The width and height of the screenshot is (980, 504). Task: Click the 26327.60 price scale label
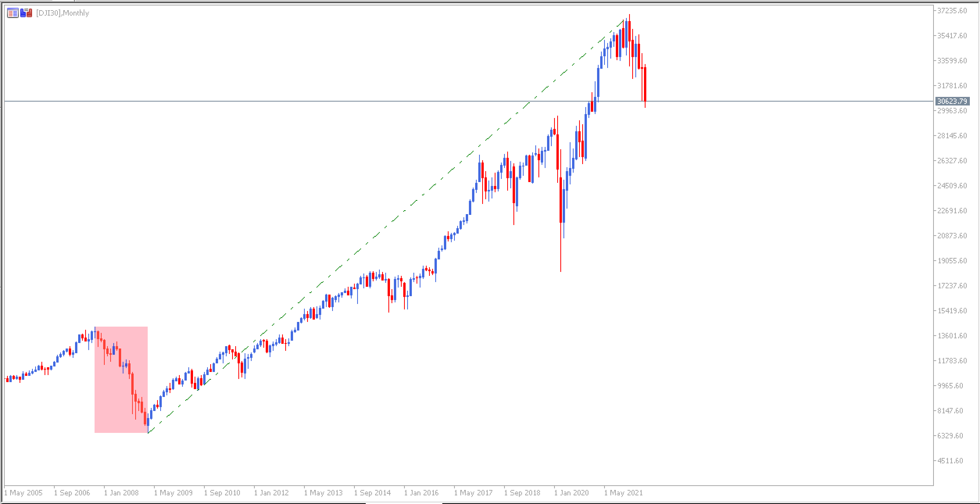pyautogui.click(x=952, y=161)
